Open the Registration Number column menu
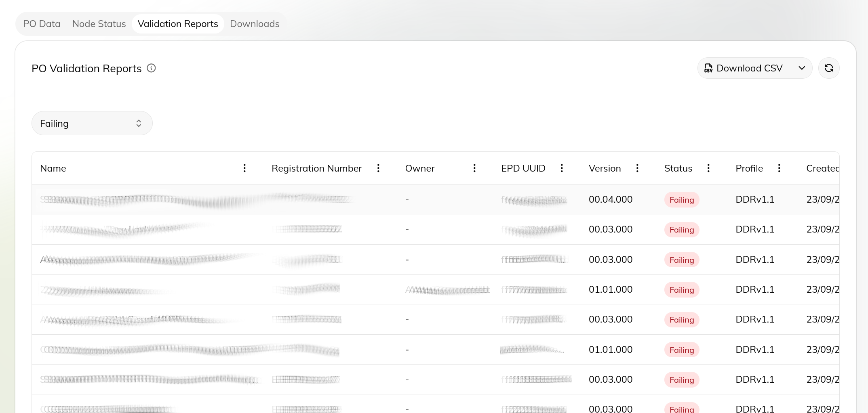868x413 pixels. point(378,168)
